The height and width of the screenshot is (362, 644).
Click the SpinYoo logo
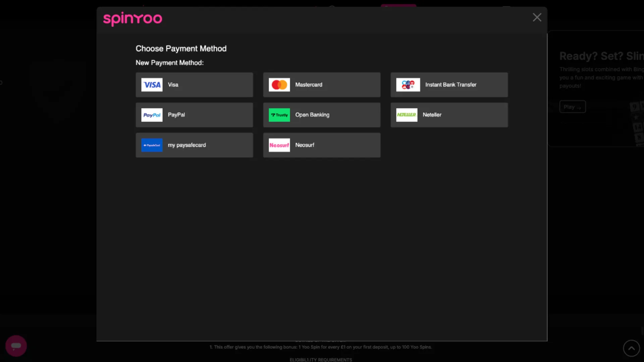[x=132, y=19]
